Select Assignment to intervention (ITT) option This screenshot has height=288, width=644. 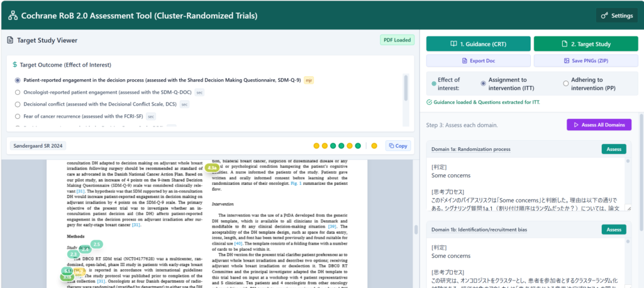point(483,83)
